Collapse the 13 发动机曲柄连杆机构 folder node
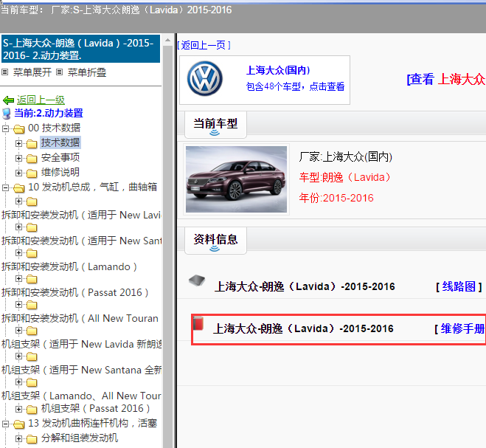The width and height of the screenshot is (486, 448). pos(5,424)
